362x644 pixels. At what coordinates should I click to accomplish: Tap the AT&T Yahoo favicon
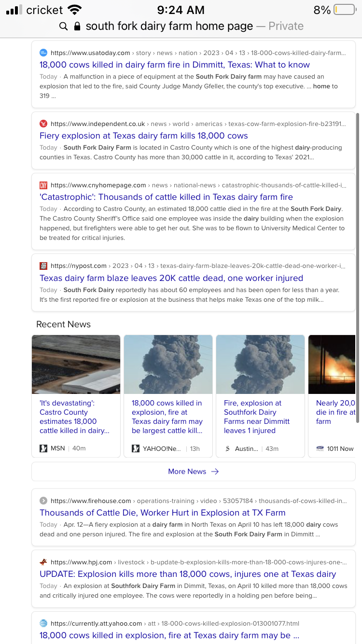point(43,623)
